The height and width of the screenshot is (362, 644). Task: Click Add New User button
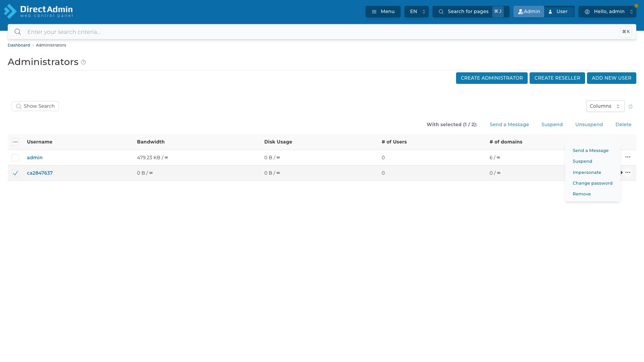tap(612, 78)
